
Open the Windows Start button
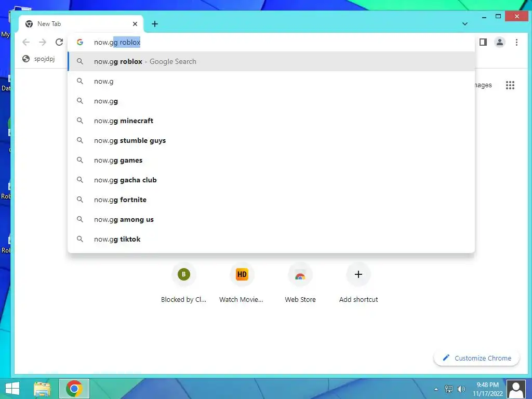12,389
